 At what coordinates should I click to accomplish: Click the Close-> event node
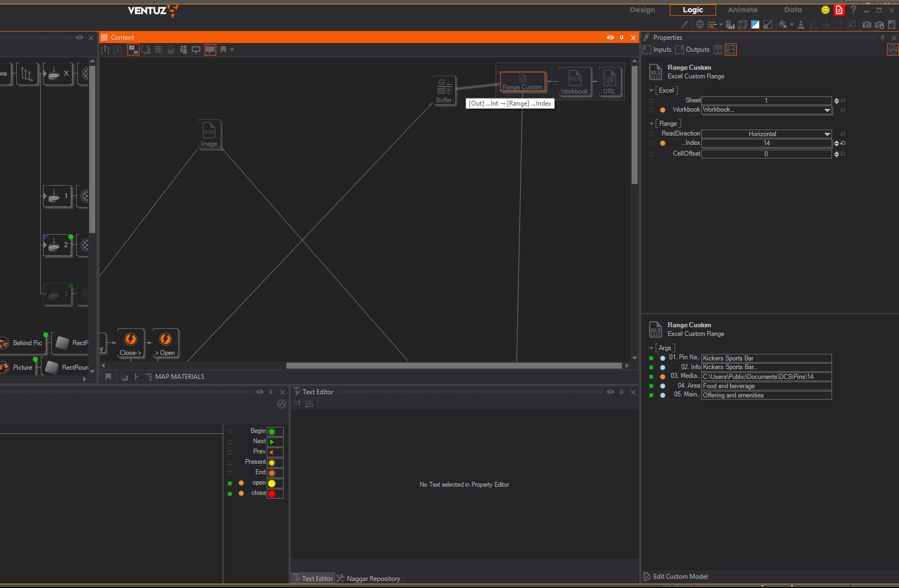131,343
